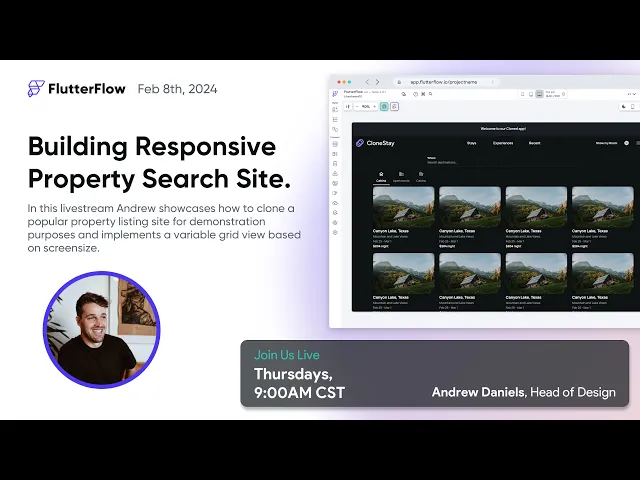Open the Experiences nav item
The height and width of the screenshot is (480, 640).
(x=503, y=143)
